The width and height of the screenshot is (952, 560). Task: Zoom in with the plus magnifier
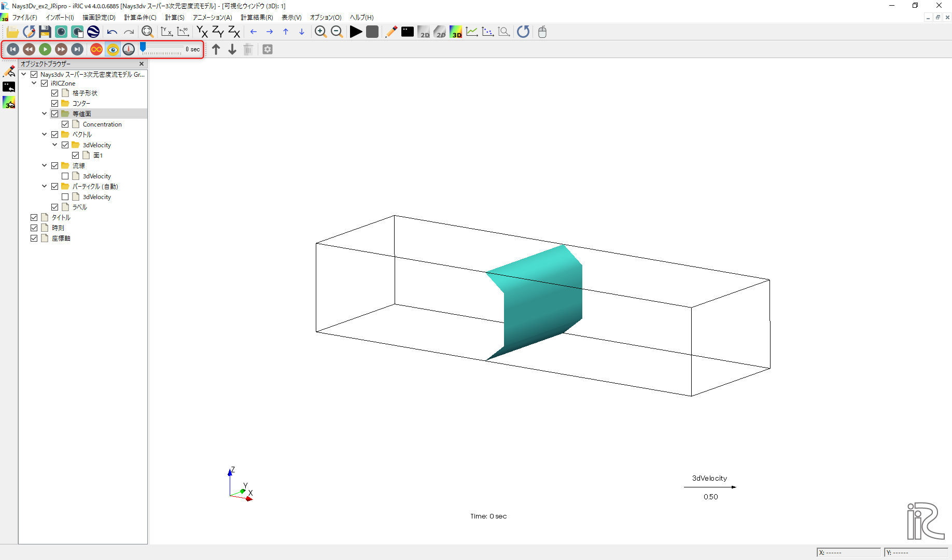(320, 32)
